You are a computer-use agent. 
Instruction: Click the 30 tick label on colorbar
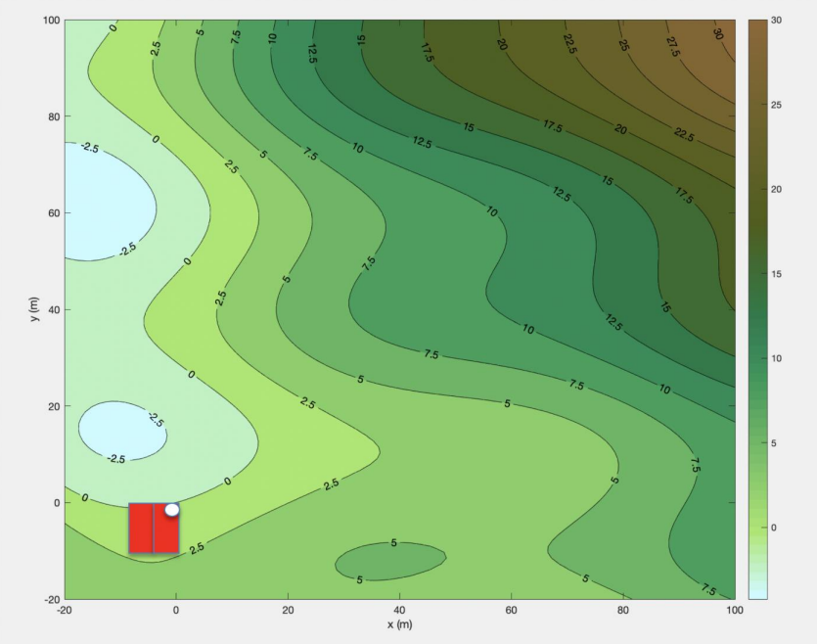click(776, 21)
